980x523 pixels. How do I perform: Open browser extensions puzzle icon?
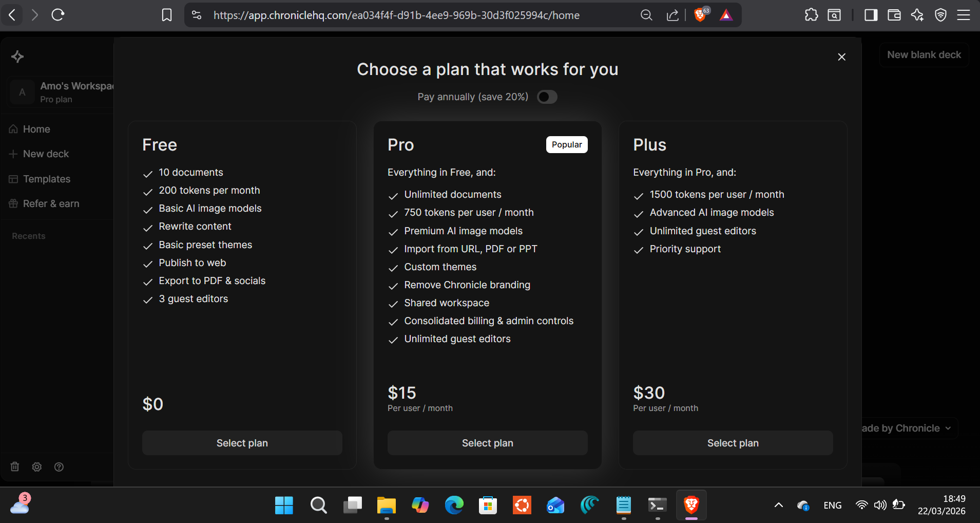[811, 15]
